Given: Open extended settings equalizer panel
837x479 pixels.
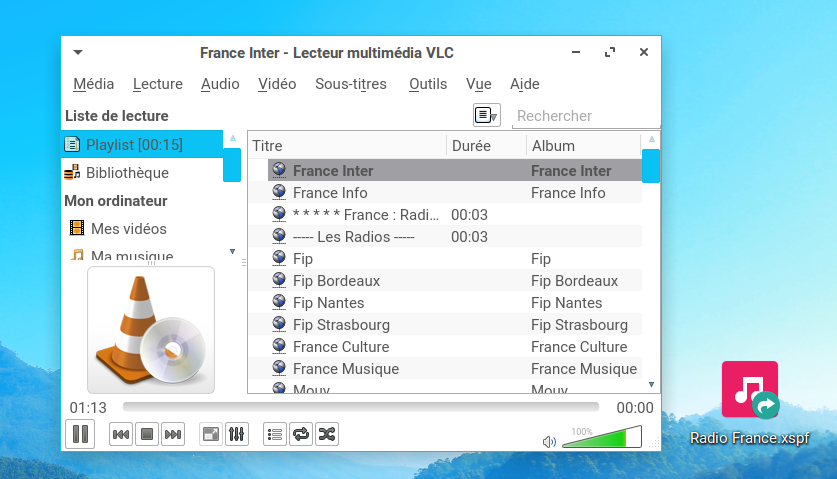Looking at the screenshot, I should click(x=237, y=434).
